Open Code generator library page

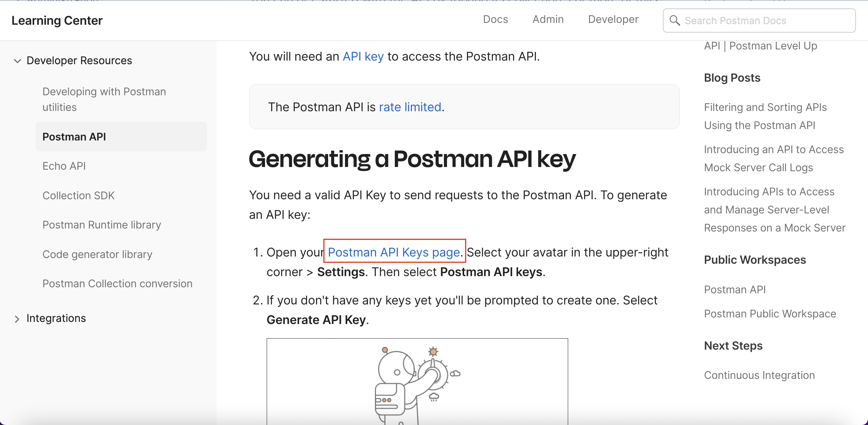tap(97, 254)
